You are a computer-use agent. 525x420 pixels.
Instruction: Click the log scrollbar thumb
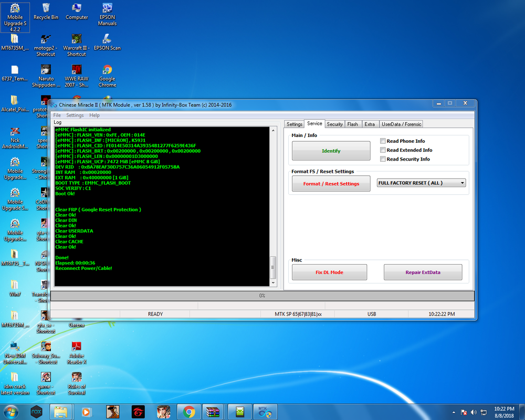pyautogui.click(x=273, y=267)
